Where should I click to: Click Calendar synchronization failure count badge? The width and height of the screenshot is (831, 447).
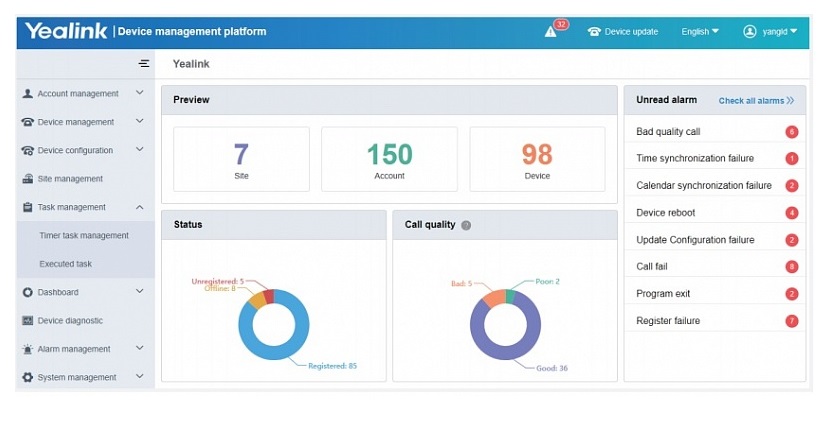pyautogui.click(x=792, y=186)
